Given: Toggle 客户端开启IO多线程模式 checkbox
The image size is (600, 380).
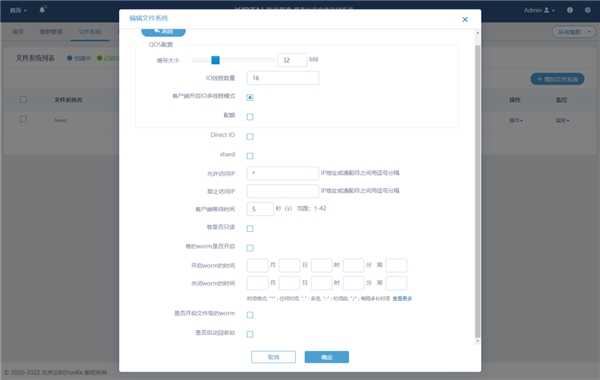Looking at the screenshot, I should pyautogui.click(x=250, y=98).
